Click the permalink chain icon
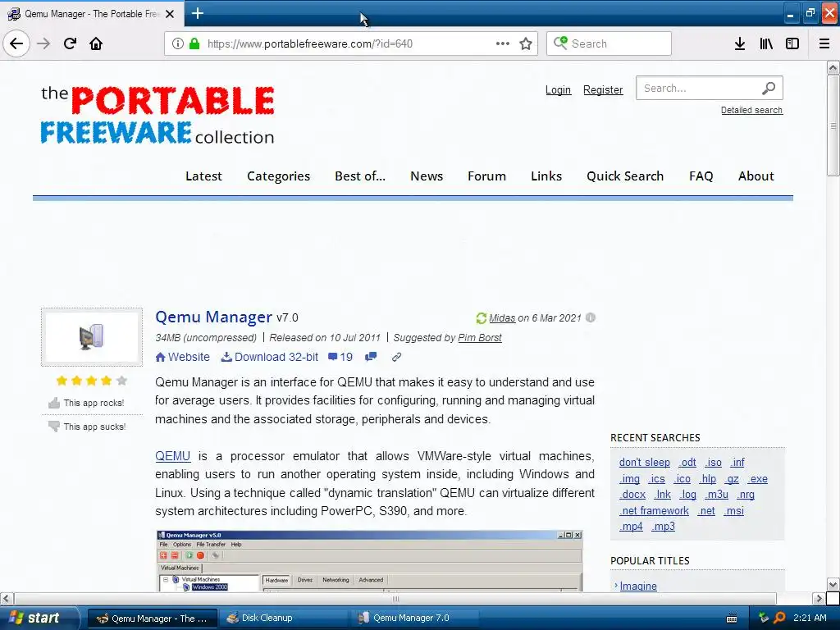 396,357
